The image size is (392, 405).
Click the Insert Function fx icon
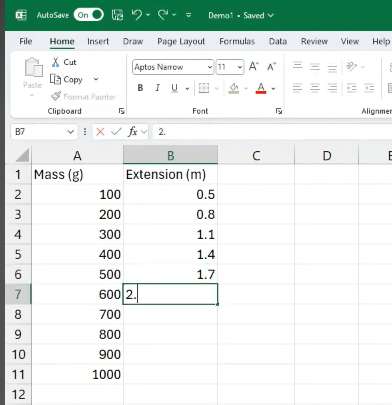tap(133, 132)
